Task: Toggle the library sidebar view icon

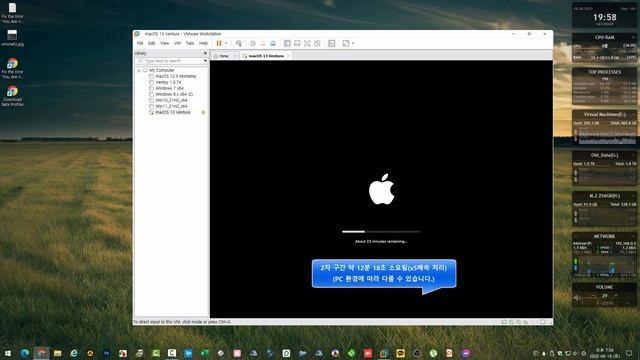Action: pos(287,43)
